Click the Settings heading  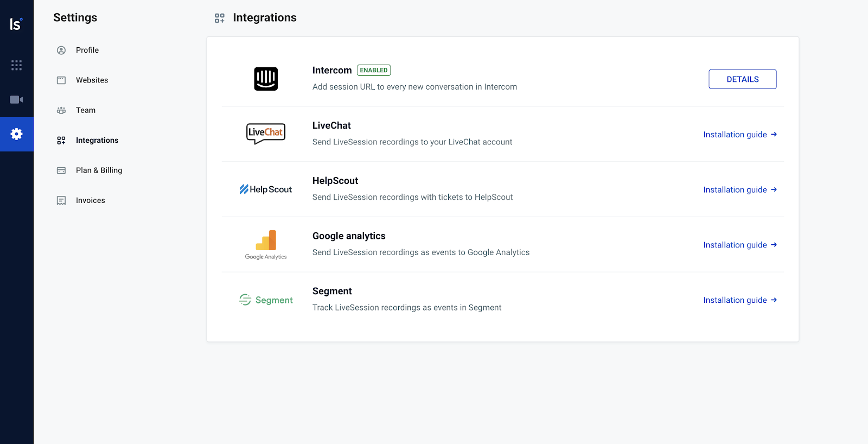click(75, 18)
